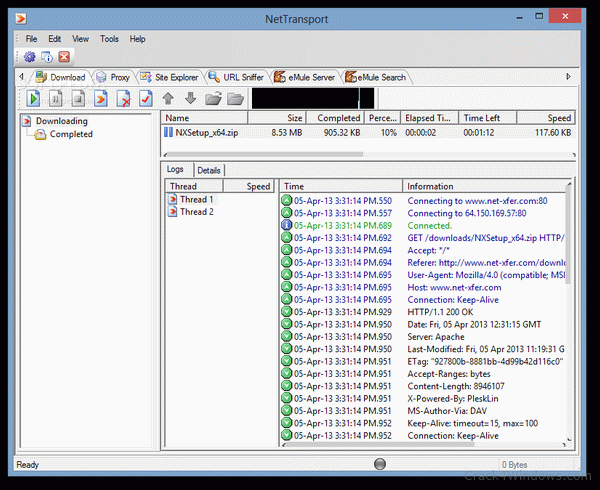This screenshot has height=490, width=600.
Task: Open the Help menu
Action: click(137, 39)
